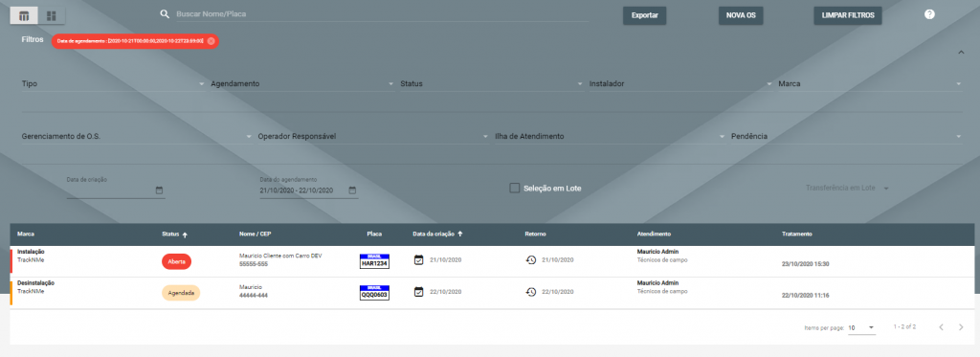Open Operador Responsável dropdown
The width and height of the screenshot is (980, 357).
373,136
